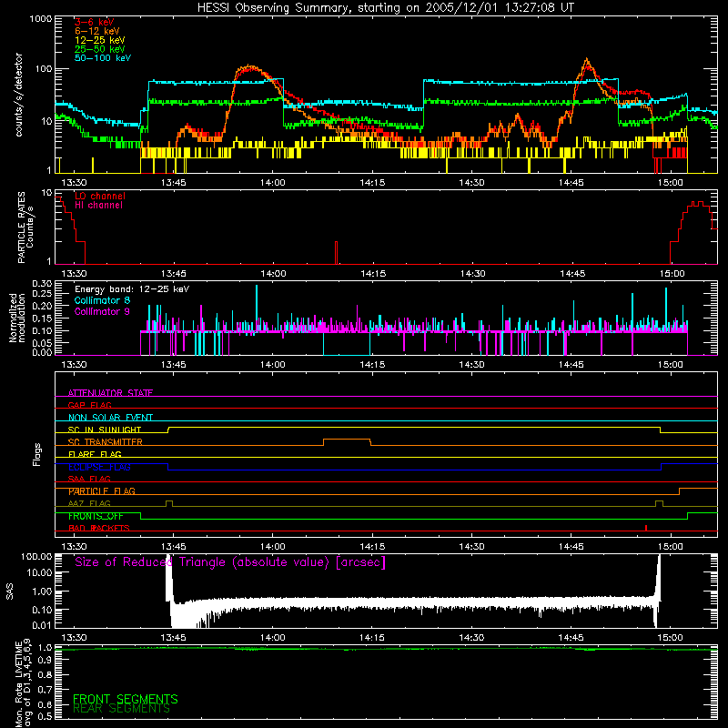The image size is (728, 728).
Task: Click the Size of Reduced Triangle label
Action: 230,562
